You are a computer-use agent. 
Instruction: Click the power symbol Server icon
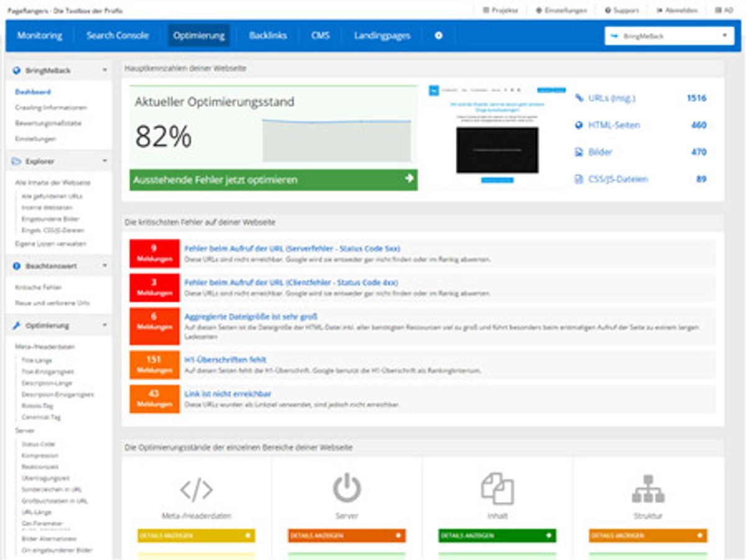(347, 489)
